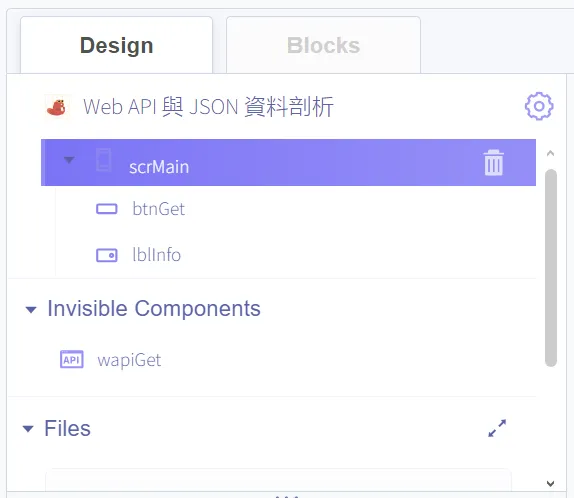Expand the Files panel with arrows icon
Screen dimensions: 574x498
click(497, 428)
